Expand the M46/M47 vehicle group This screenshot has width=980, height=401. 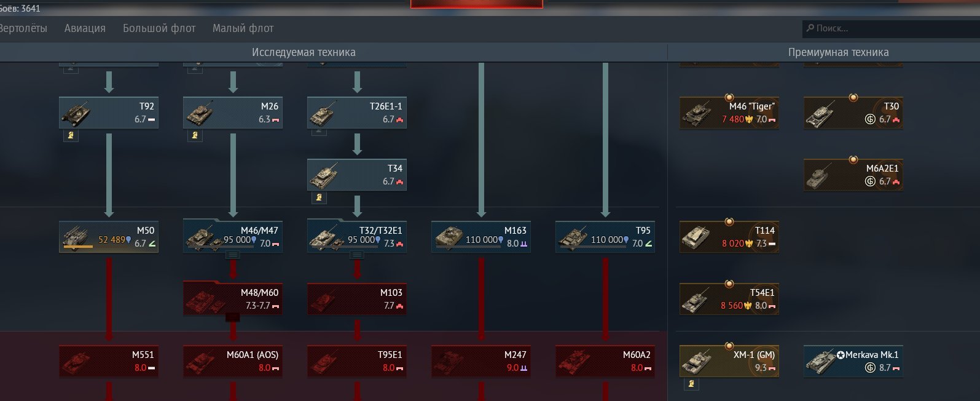pos(233,255)
